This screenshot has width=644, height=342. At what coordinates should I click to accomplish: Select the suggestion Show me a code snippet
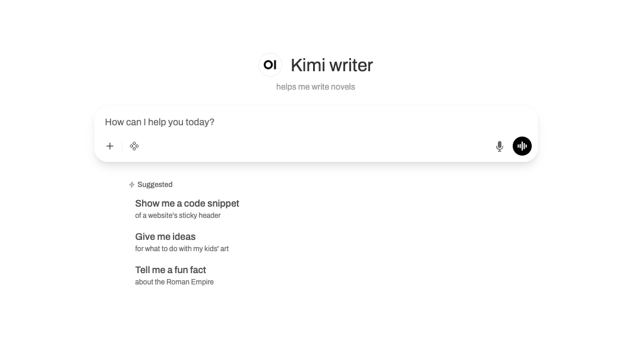click(x=187, y=203)
